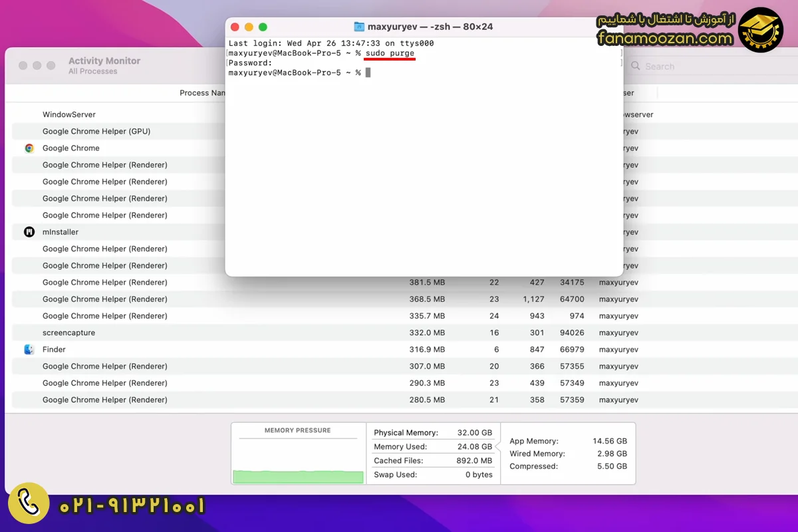This screenshot has height=532, width=798.
Task: Click the 'Password:' line in Terminal
Action: coord(250,63)
